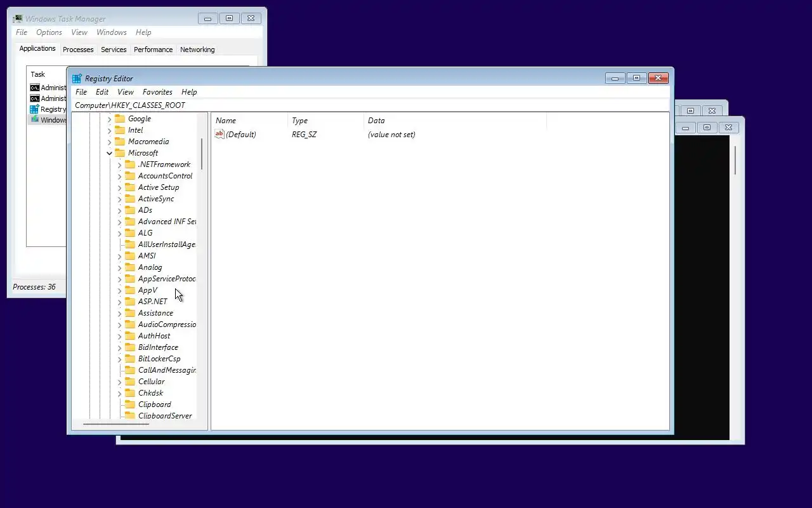Click the Cellular folder icon
The width and height of the screenshot is (812, 508).
130,382
